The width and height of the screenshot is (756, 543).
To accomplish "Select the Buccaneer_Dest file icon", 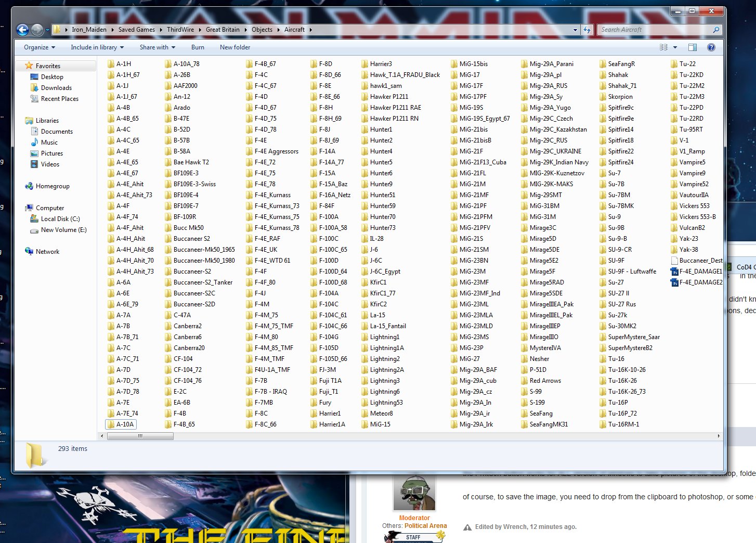I will (x=674, y=261).
